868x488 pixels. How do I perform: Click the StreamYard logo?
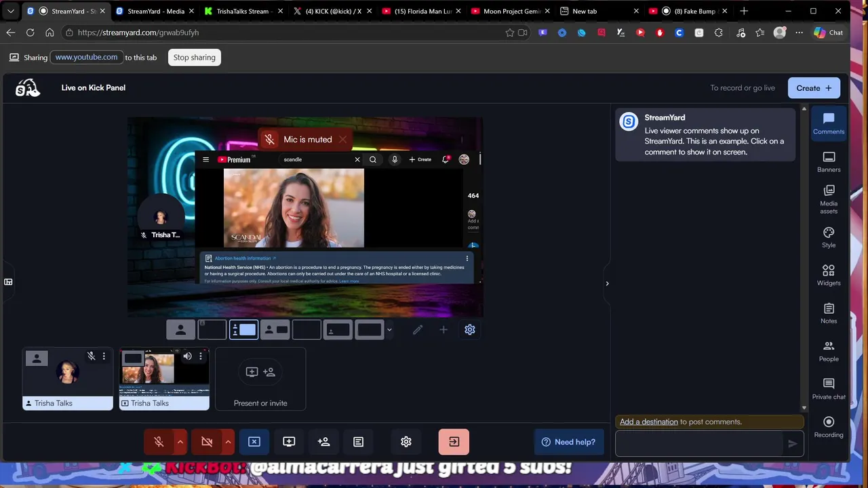28,88
